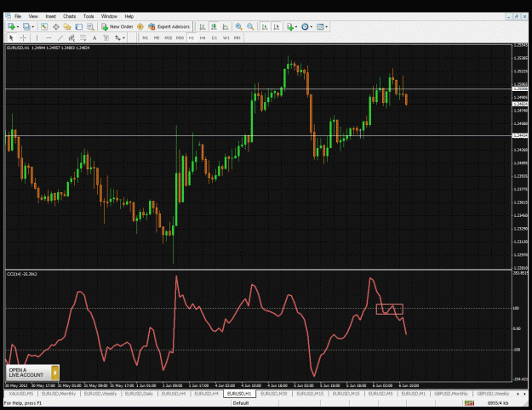The width and height of the screenshot is (532, 410).
Task: Open the Charts menu
Action: pyautogui.click(x=69, y=16)
